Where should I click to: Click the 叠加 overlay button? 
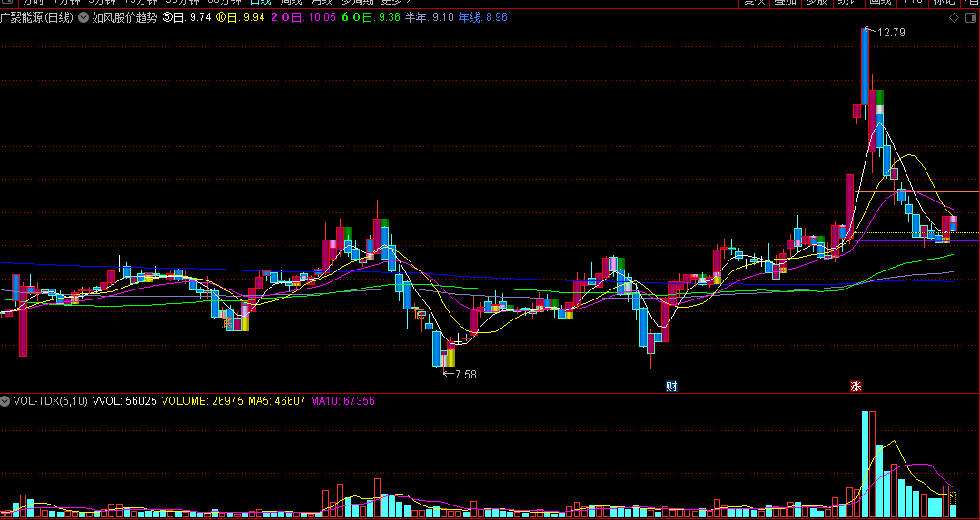(x=785, y=3)
